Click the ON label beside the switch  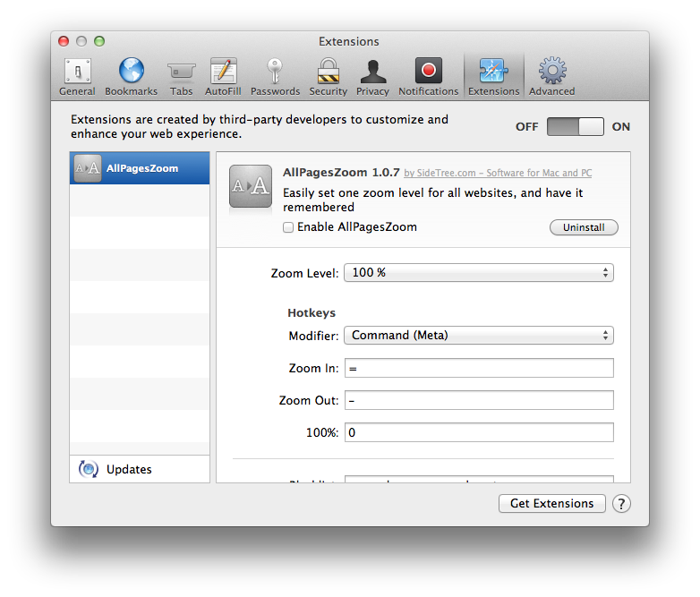coord(621,127)
